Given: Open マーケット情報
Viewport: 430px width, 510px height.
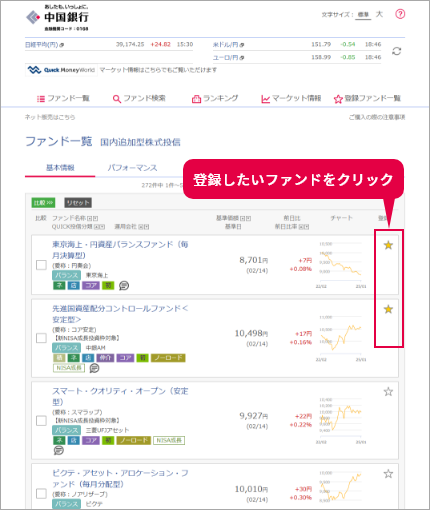Looking at the screenshot, I should [x=291, y=99].
